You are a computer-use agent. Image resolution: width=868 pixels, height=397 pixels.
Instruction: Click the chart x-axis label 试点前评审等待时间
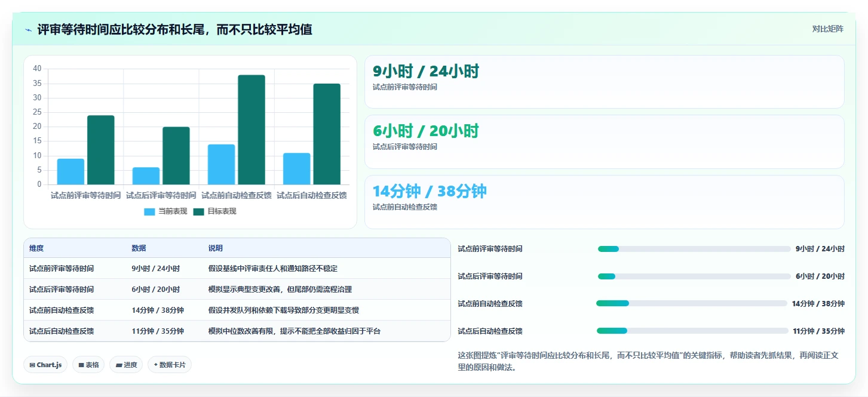(x=86, y=195)
